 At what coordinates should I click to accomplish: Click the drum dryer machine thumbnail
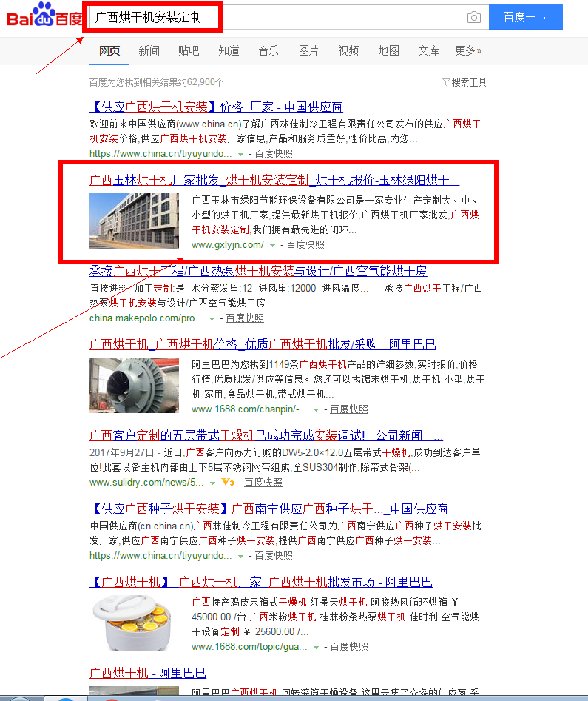pyautogui.click(x=134, y=386)
